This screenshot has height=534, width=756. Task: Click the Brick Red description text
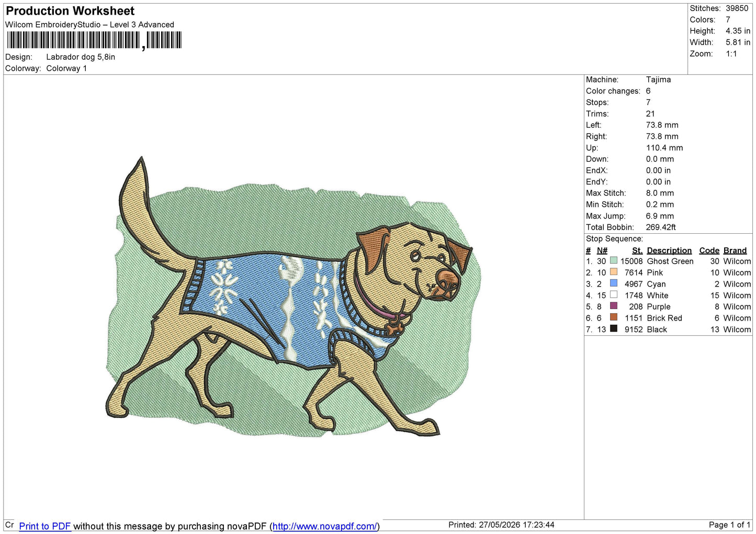point(664,318)
